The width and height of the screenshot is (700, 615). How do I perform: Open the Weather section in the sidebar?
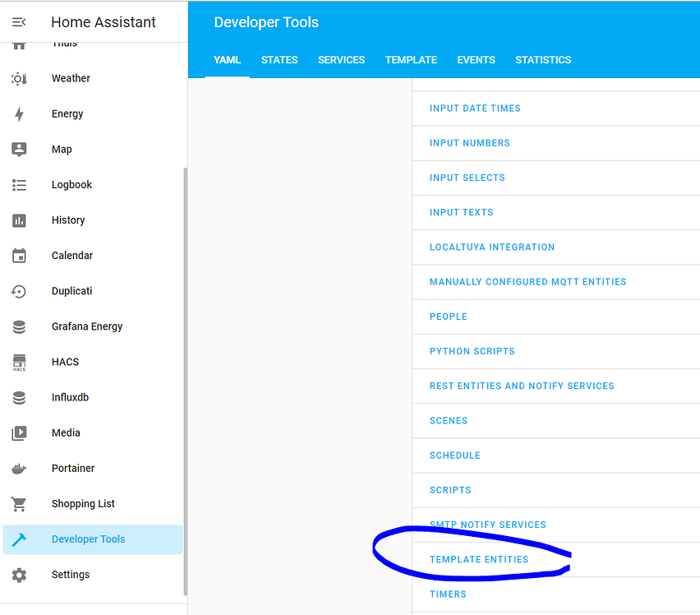[x=18, y=78]
